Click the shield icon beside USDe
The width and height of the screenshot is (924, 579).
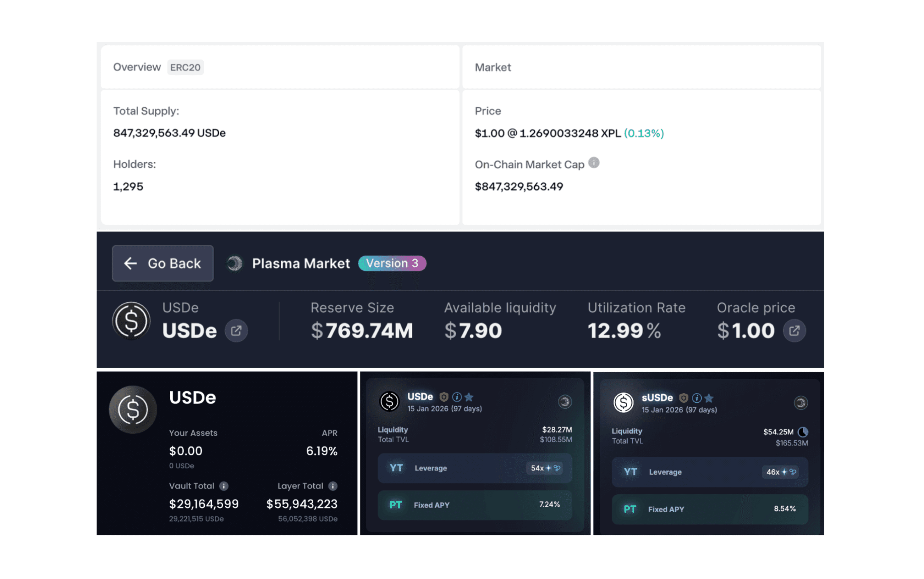pos(444,397)
